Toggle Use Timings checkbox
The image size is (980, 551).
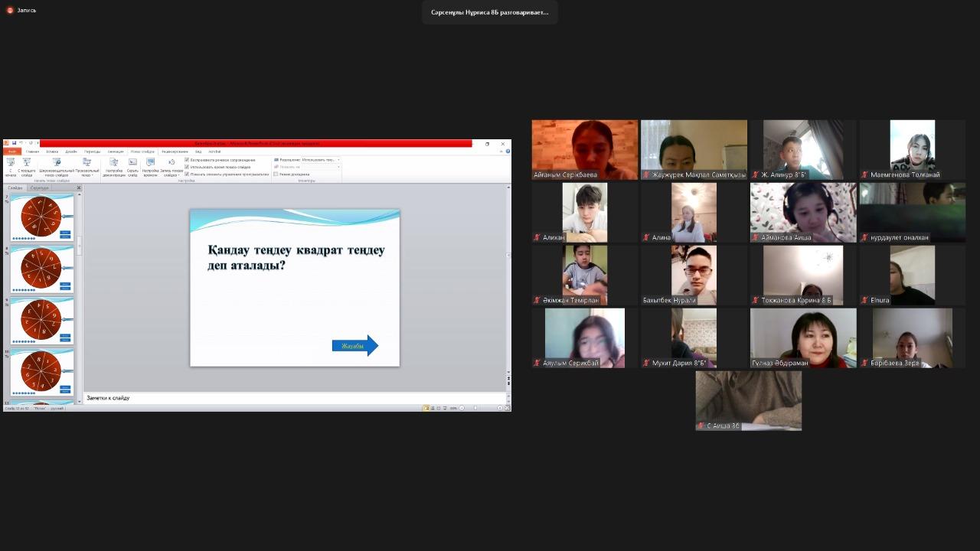click(187, 167)
